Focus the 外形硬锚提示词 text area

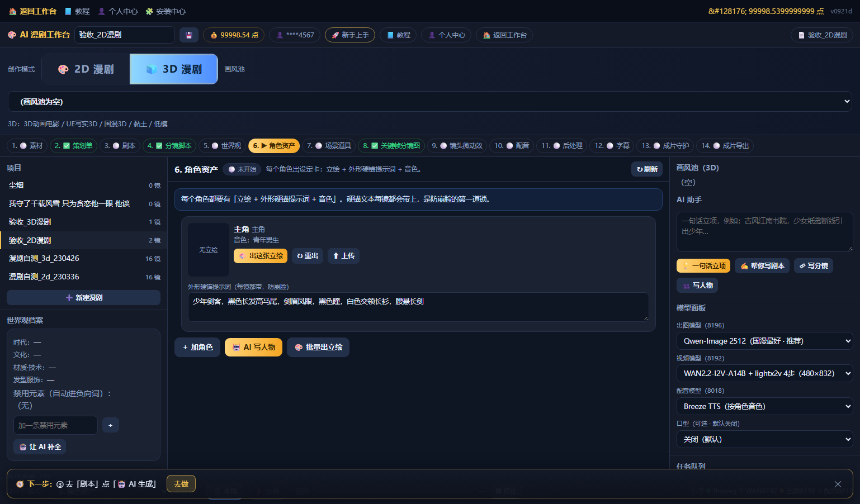(x=418, y=307)
